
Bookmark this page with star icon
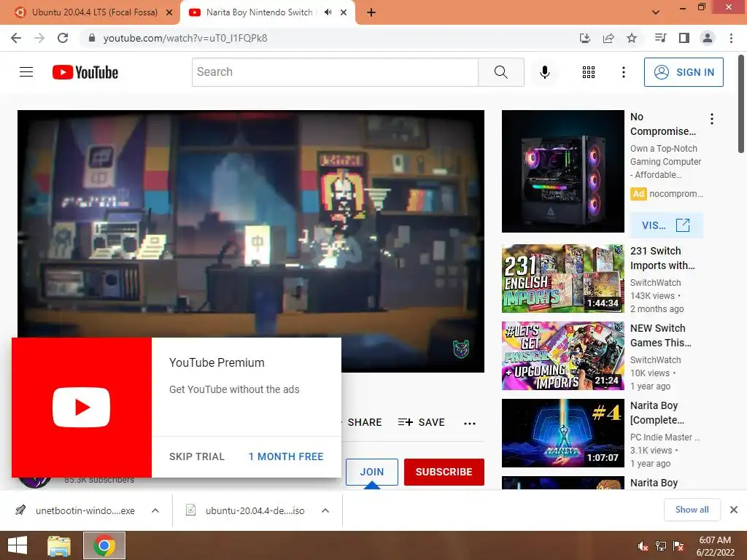632,38
